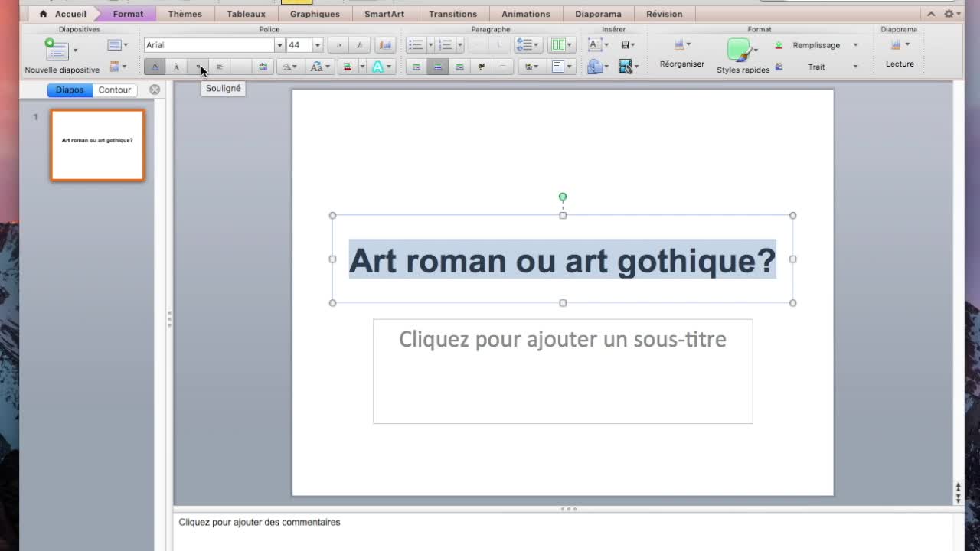Open the font size 44 dropdown
Screen dimensions: 980x551
317,45
